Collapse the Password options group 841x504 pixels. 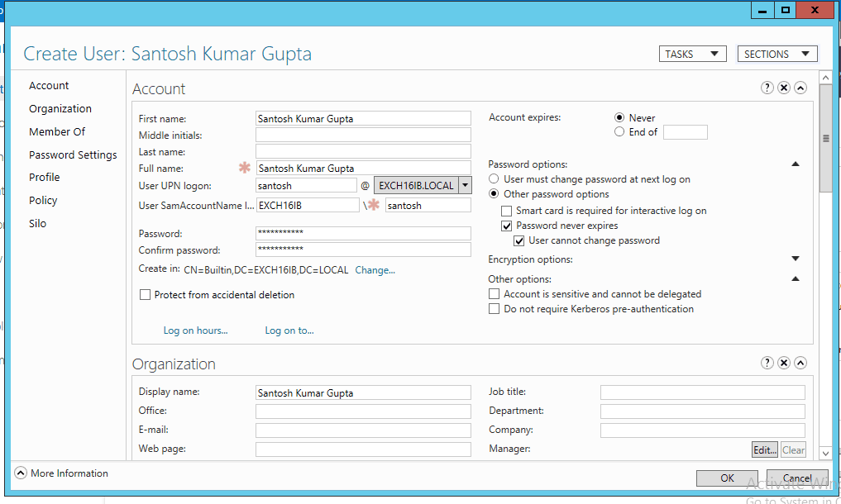796,164
